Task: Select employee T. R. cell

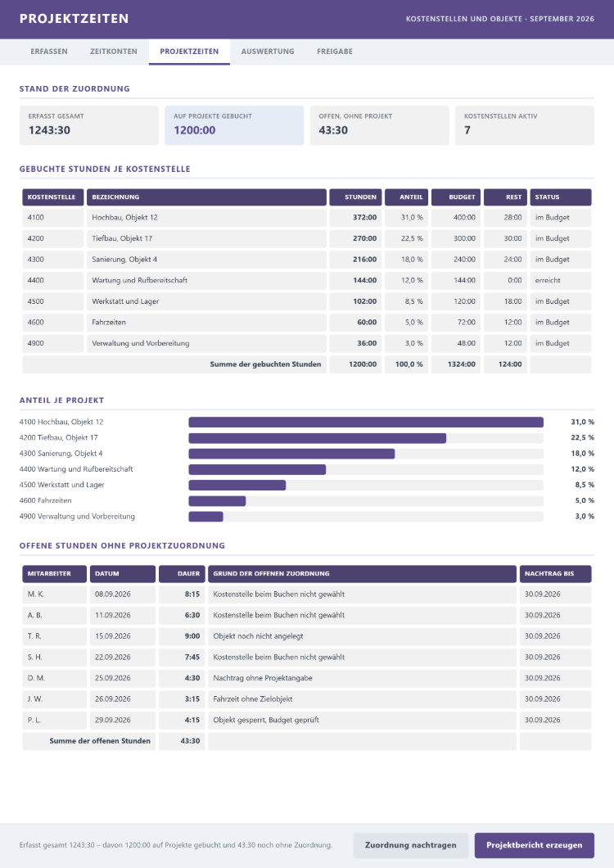Action: tap(54, 636)
